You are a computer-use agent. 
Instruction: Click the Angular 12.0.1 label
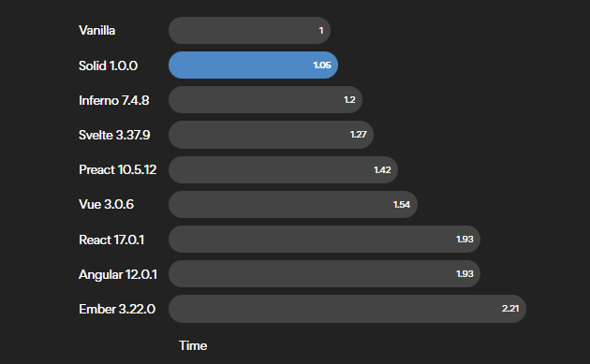point(118,275)
